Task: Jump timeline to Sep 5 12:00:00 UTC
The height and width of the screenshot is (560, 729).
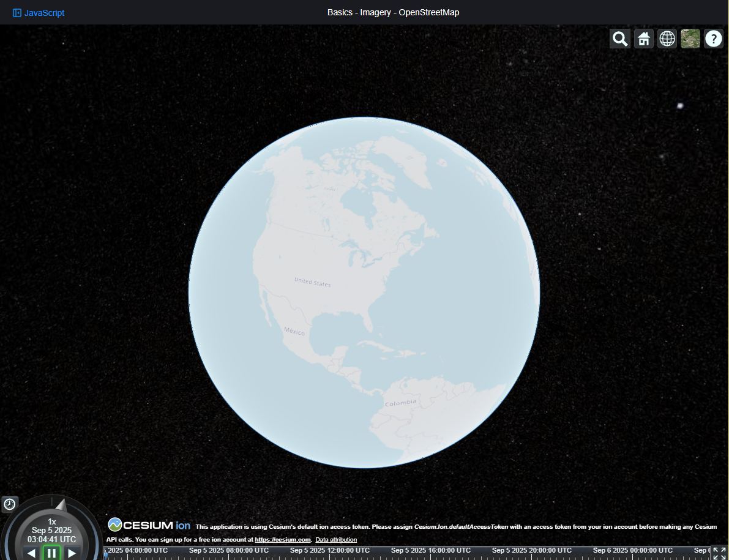Action: 330,550
